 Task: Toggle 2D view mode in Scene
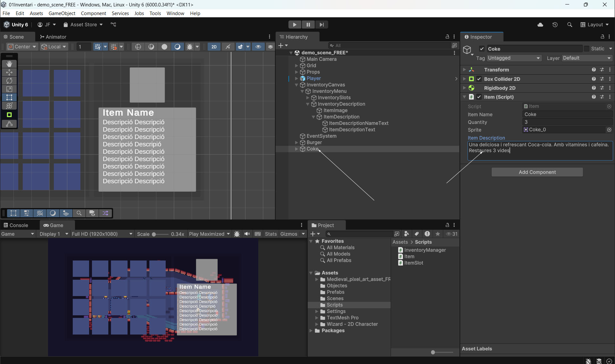coord(214,47)
